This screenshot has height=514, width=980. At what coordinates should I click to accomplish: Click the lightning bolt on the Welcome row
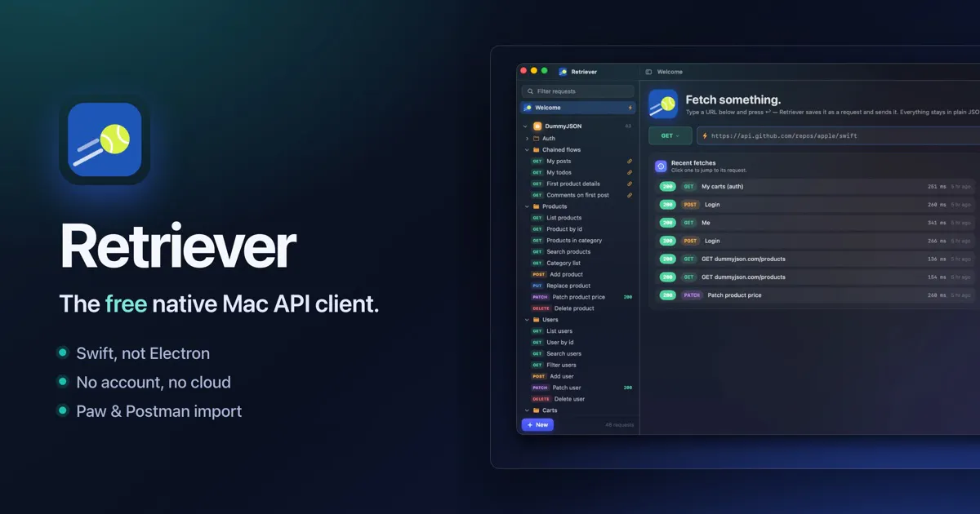pyautogui.click(x=630, y=108)
